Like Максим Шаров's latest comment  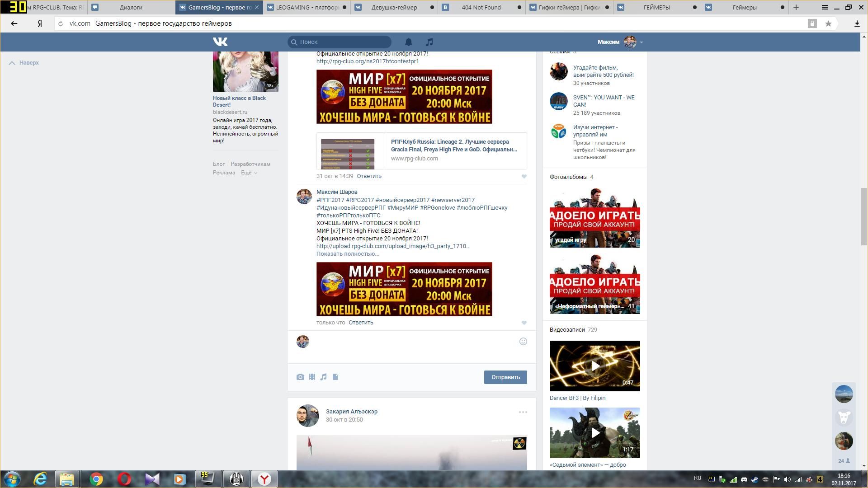[x=524, y=323]
